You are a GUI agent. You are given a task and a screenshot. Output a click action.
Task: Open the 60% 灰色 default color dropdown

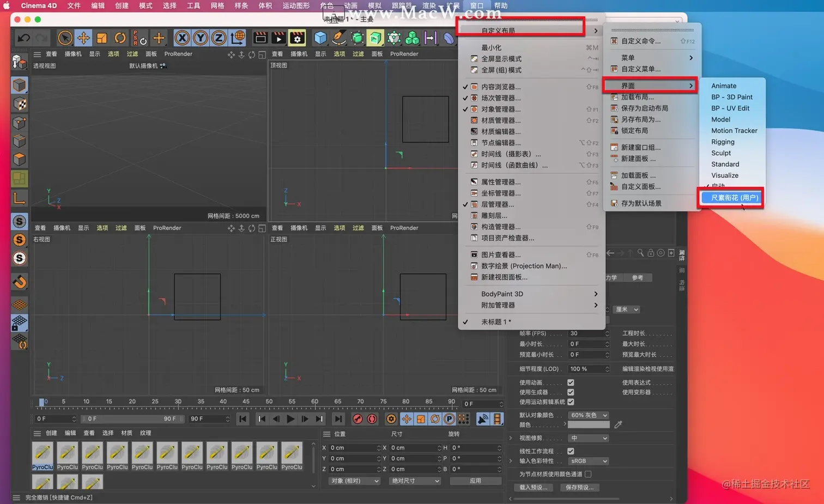point(589,415)
